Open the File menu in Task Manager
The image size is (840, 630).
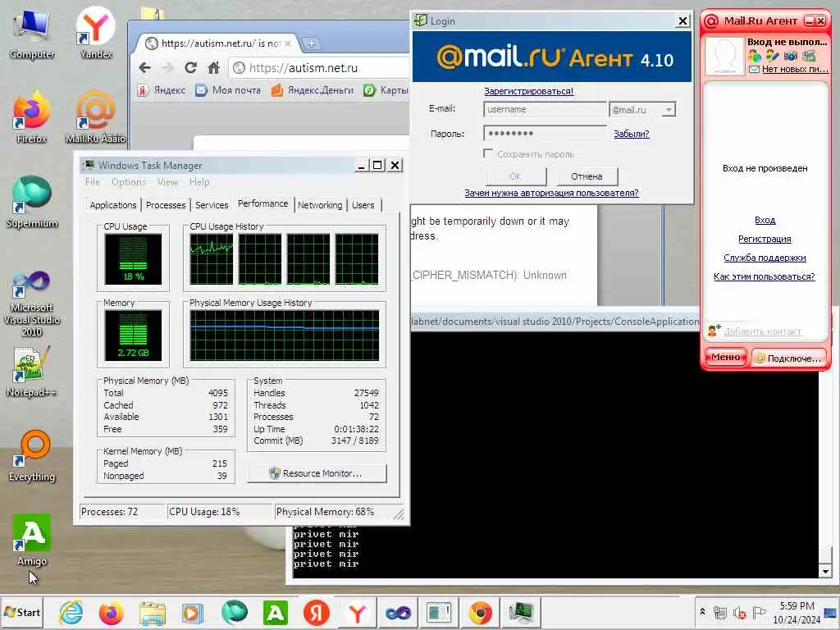click(93, 182)
